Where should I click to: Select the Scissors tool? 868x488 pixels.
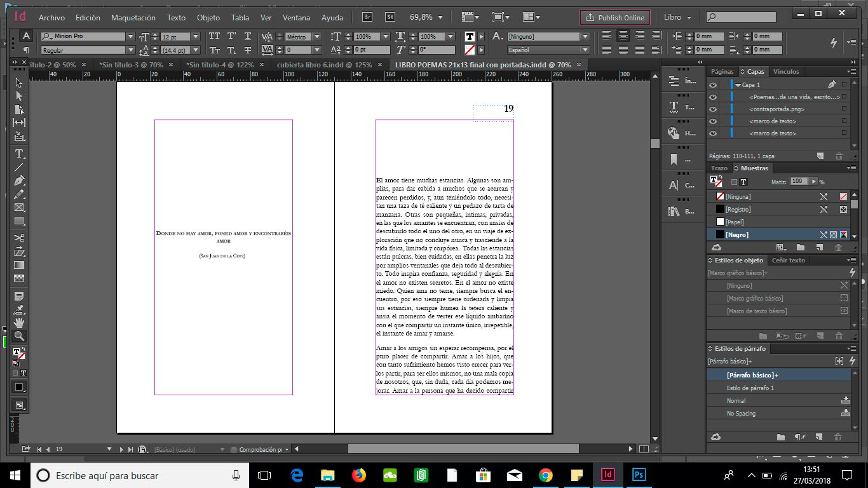[x=19, y=238]
